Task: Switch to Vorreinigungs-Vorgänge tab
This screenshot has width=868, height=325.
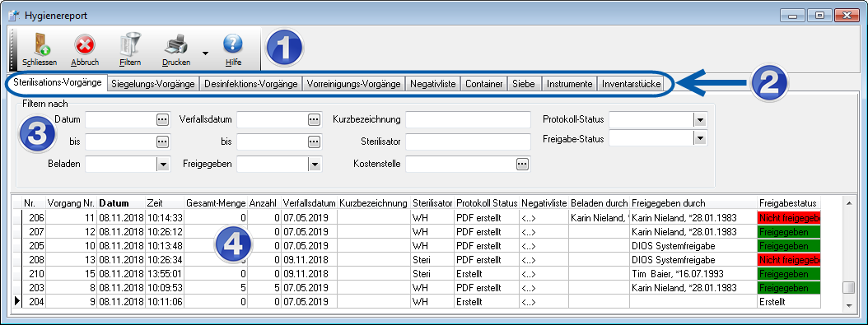Action: point(354,84)
